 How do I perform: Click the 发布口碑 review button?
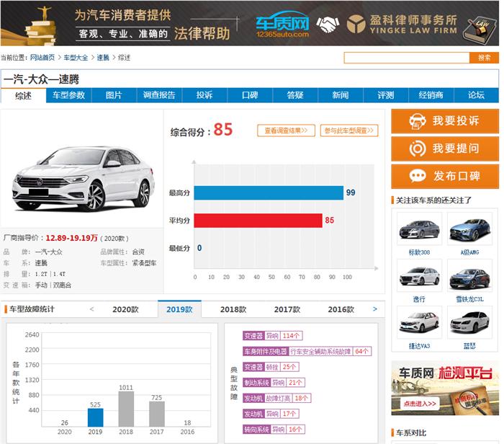(445, 177)
